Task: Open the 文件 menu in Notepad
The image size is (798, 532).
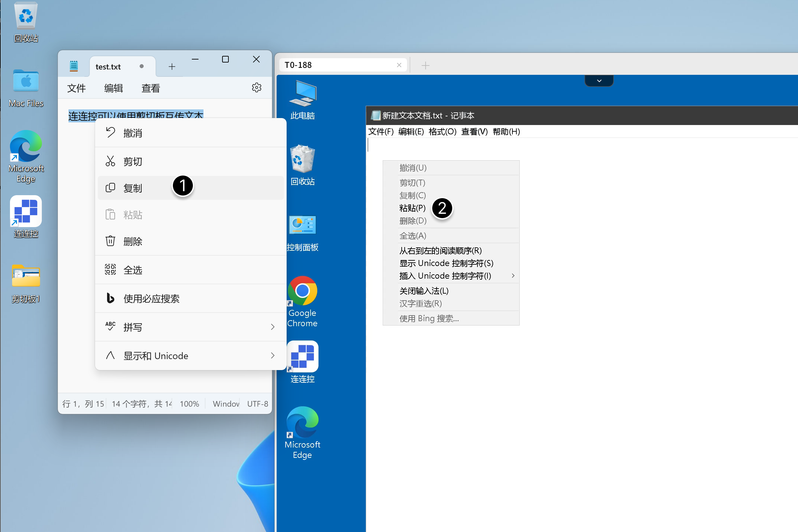Action: click(x=76, y=88)
